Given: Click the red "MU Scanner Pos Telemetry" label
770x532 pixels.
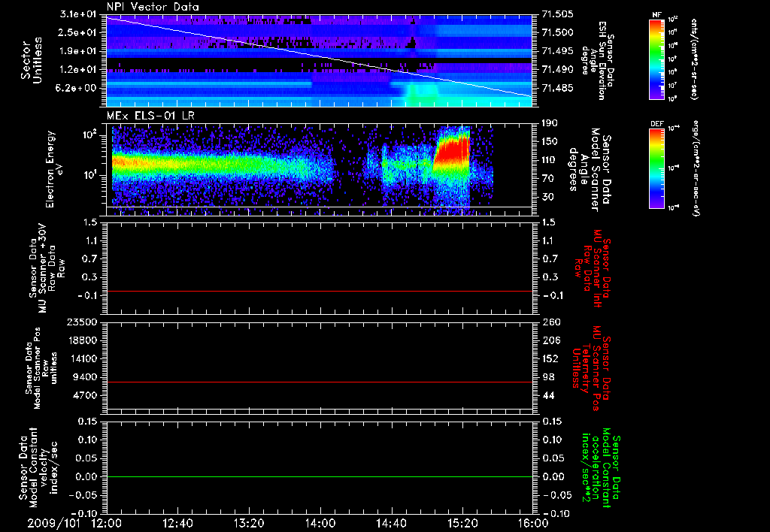Looking at the screenshot, I should tap(590, 368).
